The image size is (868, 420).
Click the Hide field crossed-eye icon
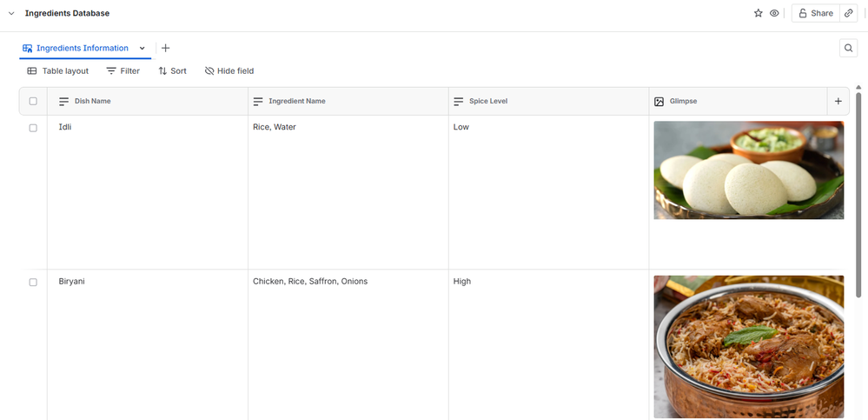click(x=209, y=71)
